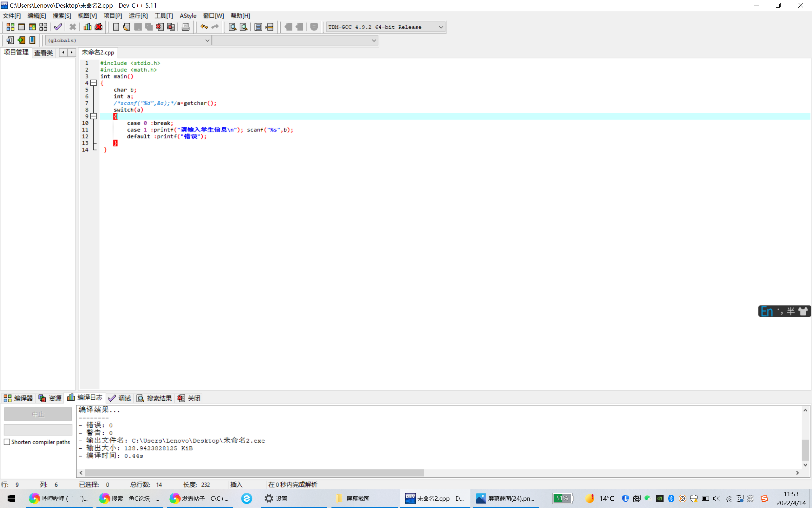The height and width of the screenshot is (508, 812).
Task: Switch to the 项目管理 sidebar tab
Action: pyautogui.click(x=16, y=52)
